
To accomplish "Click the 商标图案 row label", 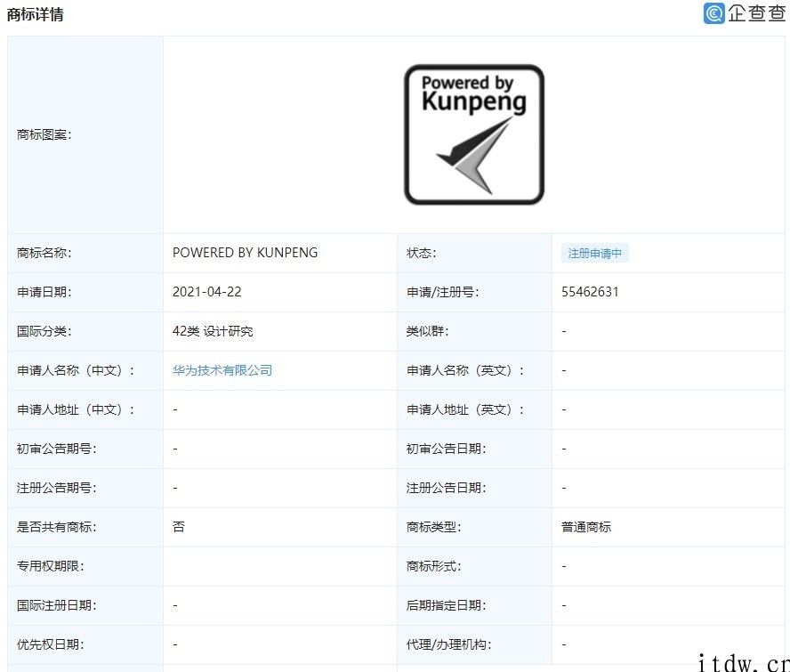I will coord(44,134).
